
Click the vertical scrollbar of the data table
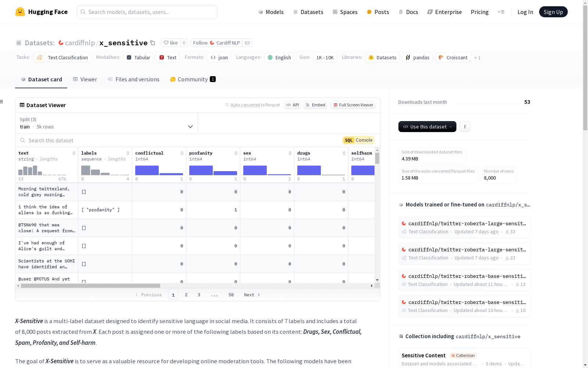pos(377,158)
